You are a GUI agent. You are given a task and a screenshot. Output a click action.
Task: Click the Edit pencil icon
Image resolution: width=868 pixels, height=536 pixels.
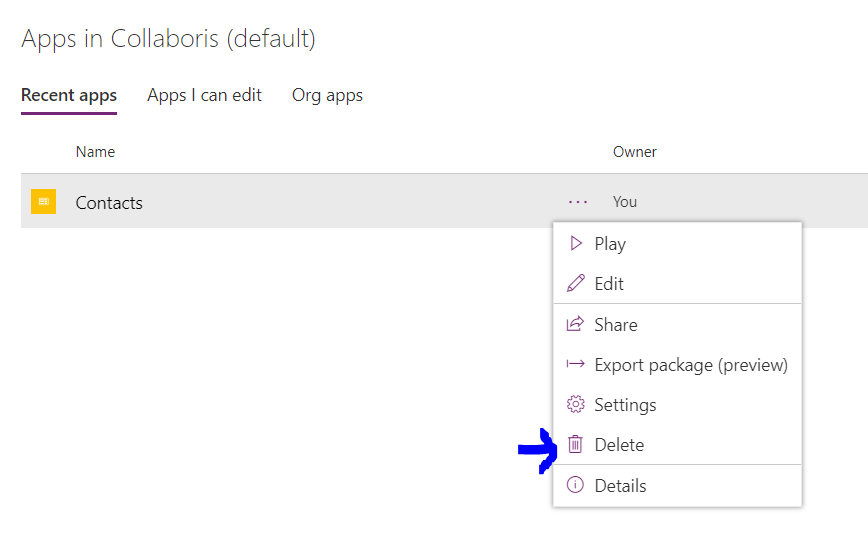click(576, 283)
